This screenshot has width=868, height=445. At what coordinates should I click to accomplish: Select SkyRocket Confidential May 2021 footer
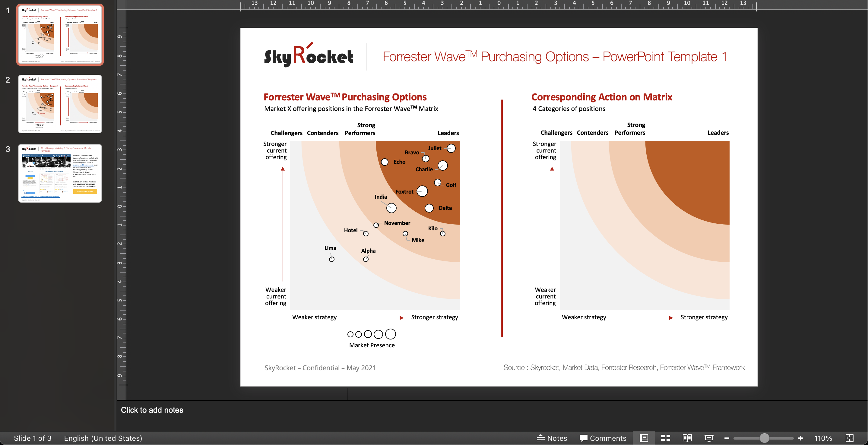(x=320, y=368)
